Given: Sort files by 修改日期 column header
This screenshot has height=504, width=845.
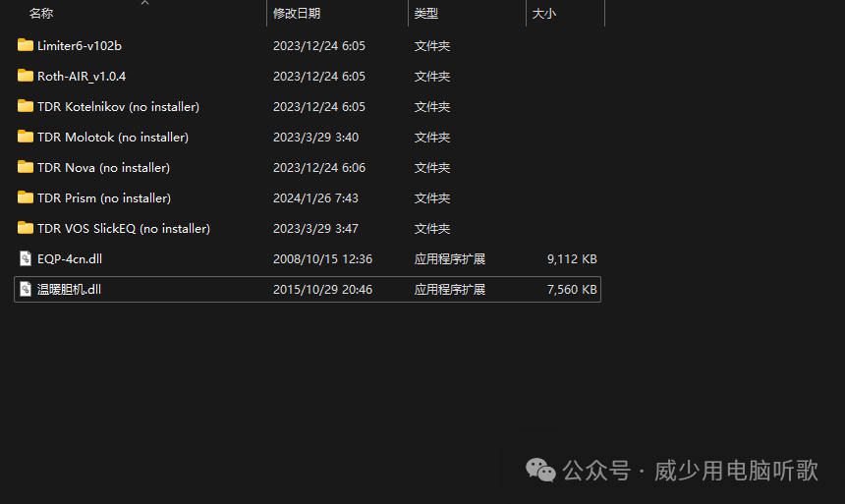Looking at the screenshot, I should [297, 14].
